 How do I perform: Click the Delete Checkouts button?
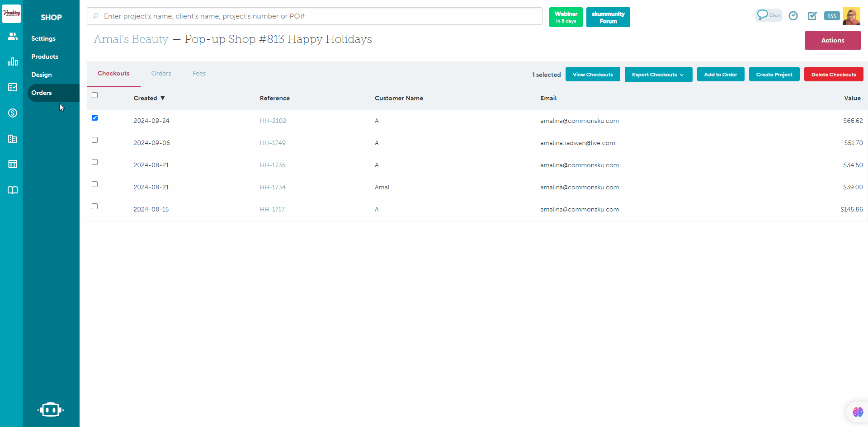(833, 75)
